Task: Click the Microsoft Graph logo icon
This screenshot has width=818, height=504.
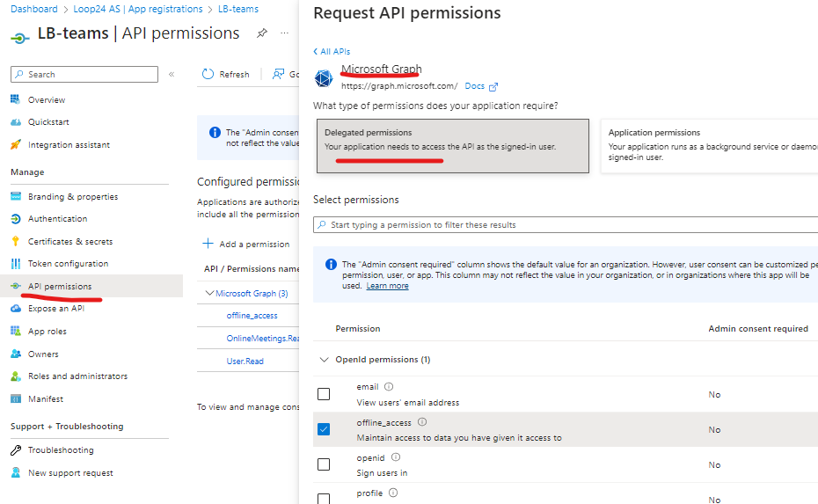Action: (x=324, y=78)
